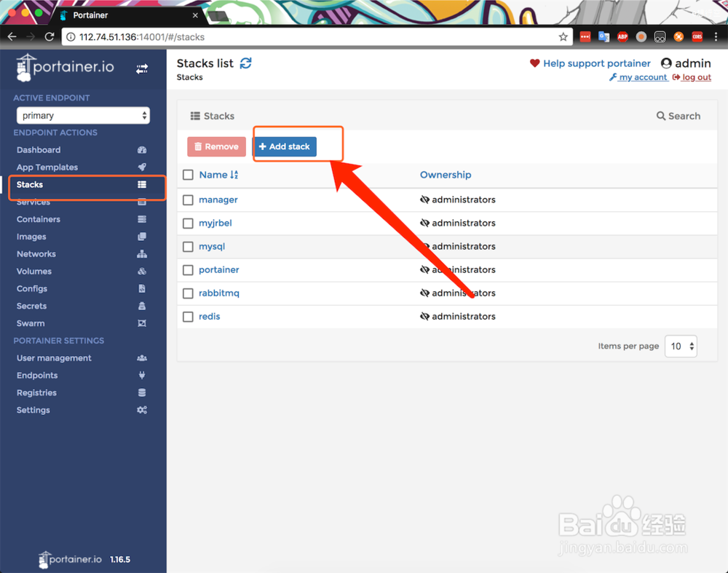This screenshot has width=728, height=573.
Task: Click the Ownership column header
Action: pyautogui.click(x=446, y=175)
